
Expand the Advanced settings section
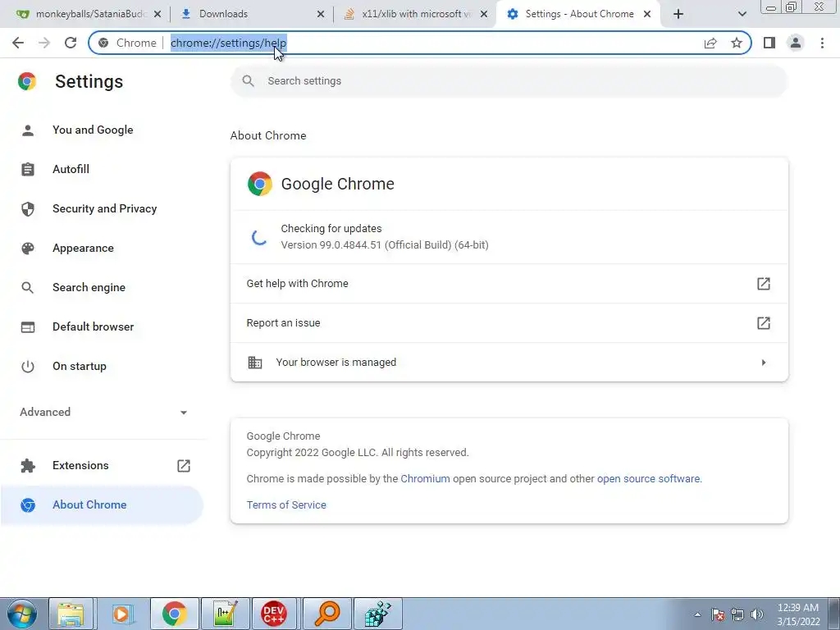102,412
